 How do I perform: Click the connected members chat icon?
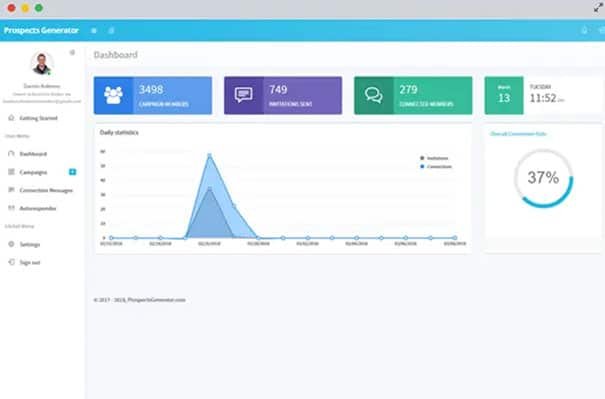[373, 95]
